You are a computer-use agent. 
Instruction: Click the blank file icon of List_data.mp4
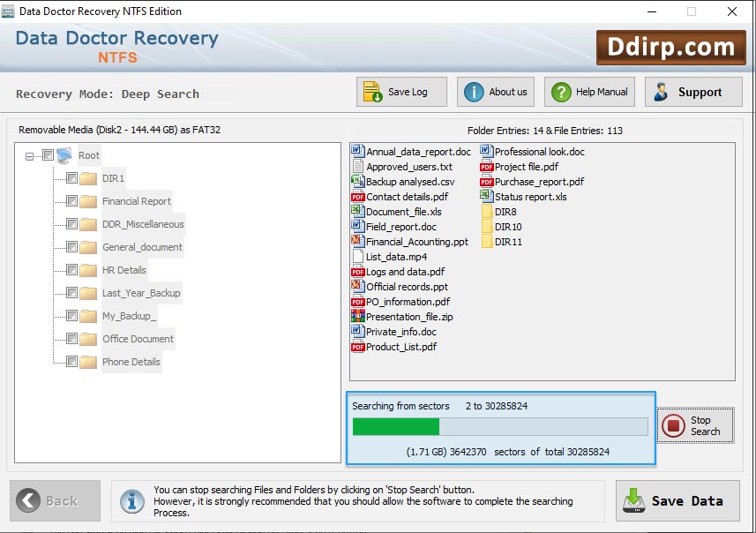[358, 256]
